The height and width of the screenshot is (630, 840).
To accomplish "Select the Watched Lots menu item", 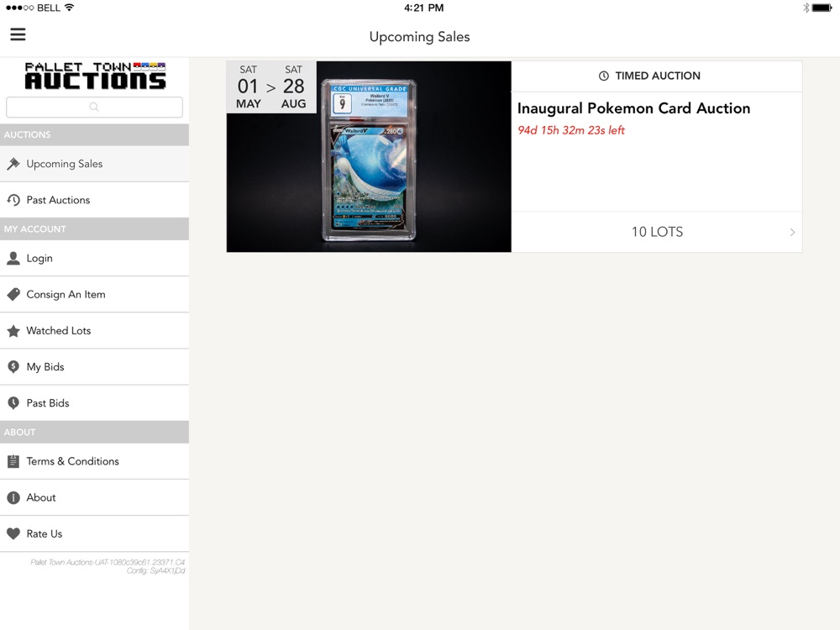I will point(94,330).
